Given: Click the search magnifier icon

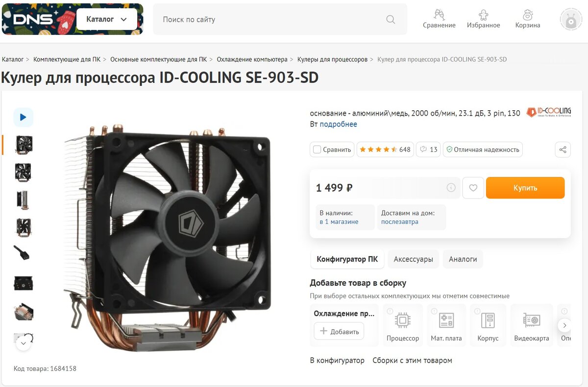Looking at the screenshot, I should point(391,20).
